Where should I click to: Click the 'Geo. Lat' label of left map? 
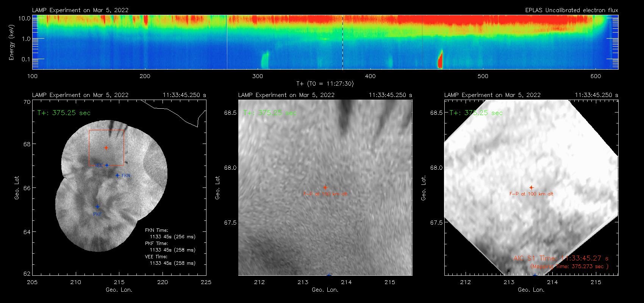(17, 188)
